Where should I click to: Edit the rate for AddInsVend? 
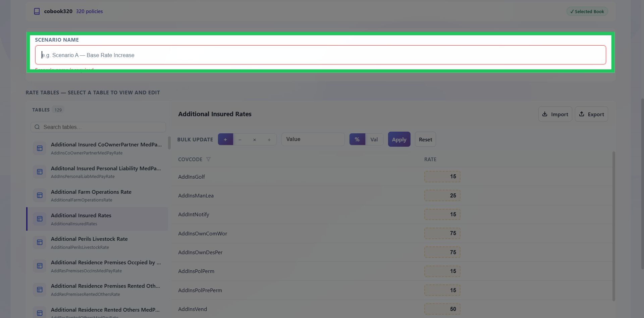click(442, 309)
